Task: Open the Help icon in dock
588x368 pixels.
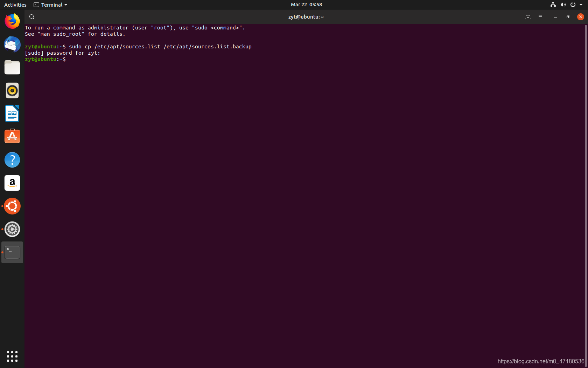Action: pyautogui.click(x=12, y=160)
